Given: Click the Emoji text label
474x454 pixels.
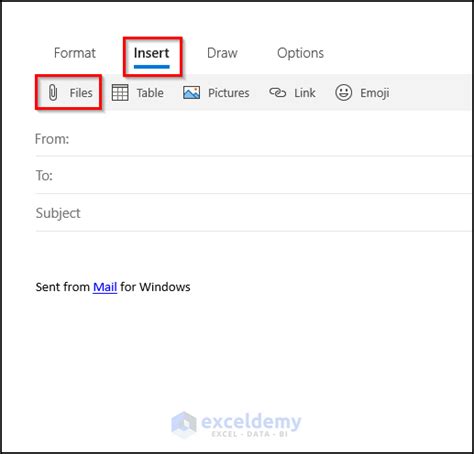Looking at the screenshot, I should [x=375, y=93].
